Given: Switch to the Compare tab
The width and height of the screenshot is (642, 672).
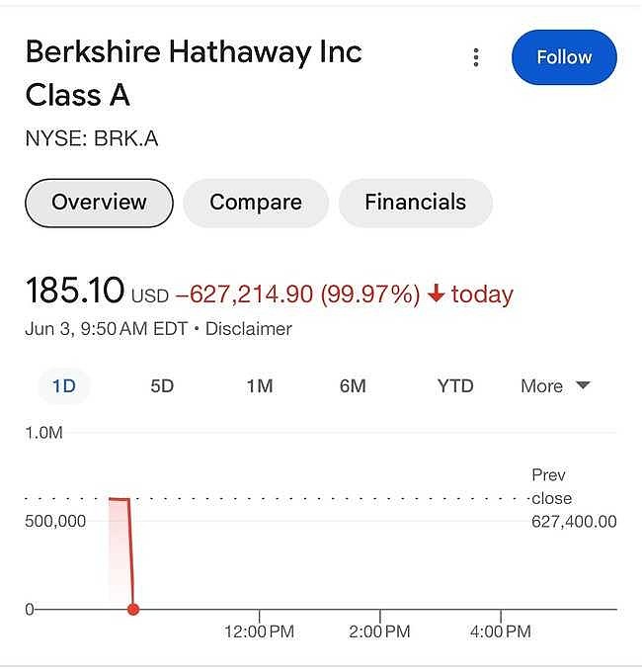Looking at the screenshot, I should tap(256, 203).
